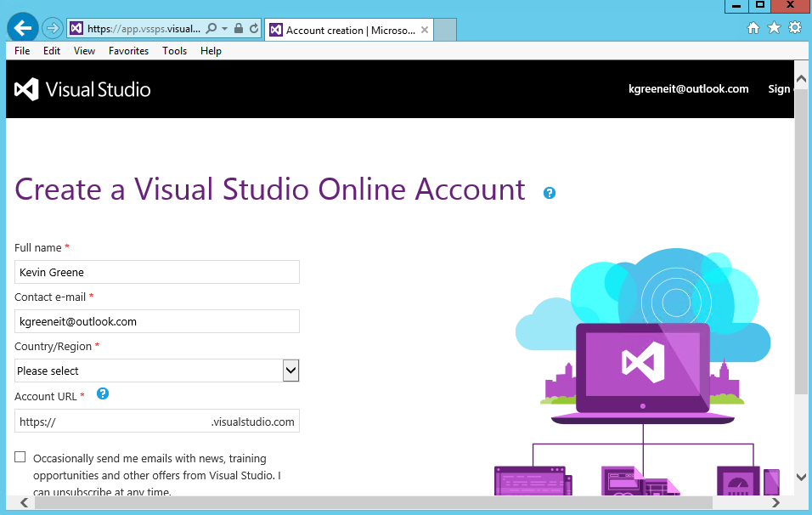Click the Full name input field
This screenshot has height=515, width=812.
[157, 272]
